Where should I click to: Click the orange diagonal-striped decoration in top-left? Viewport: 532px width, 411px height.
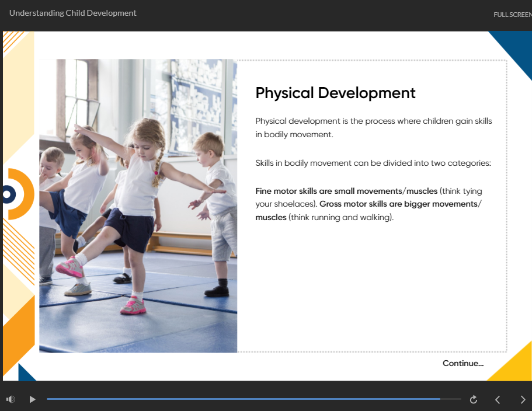tap(12, 41)
